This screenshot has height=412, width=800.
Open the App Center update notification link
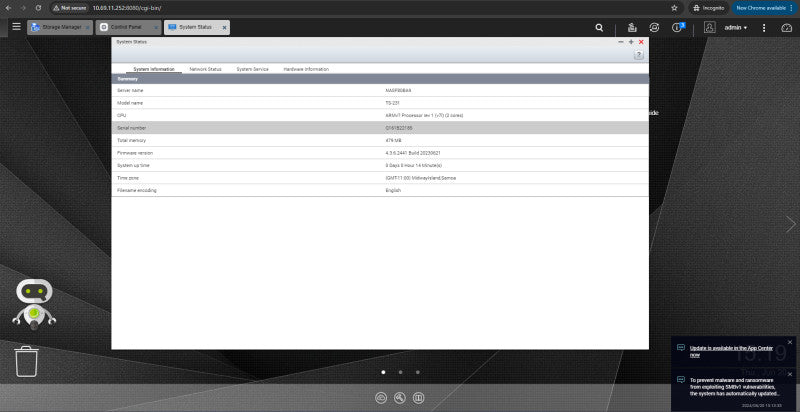click(x=731, y=351)
